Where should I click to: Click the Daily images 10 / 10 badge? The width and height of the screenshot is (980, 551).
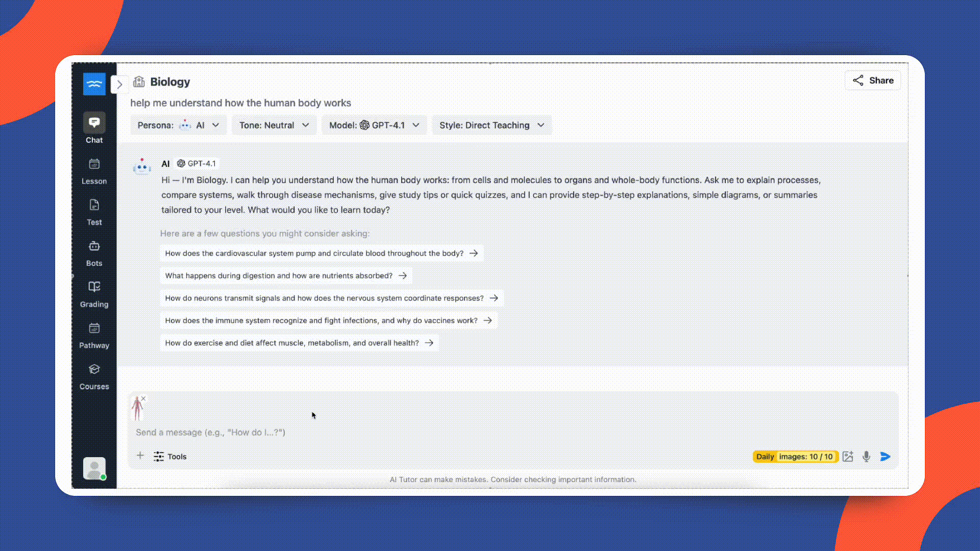pyautogui.click(x=795, y=457)
